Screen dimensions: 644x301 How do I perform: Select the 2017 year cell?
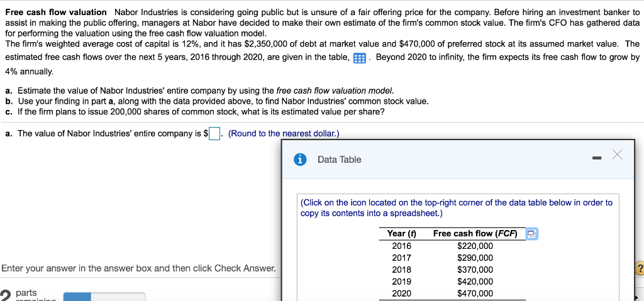[x=401, y=258]
